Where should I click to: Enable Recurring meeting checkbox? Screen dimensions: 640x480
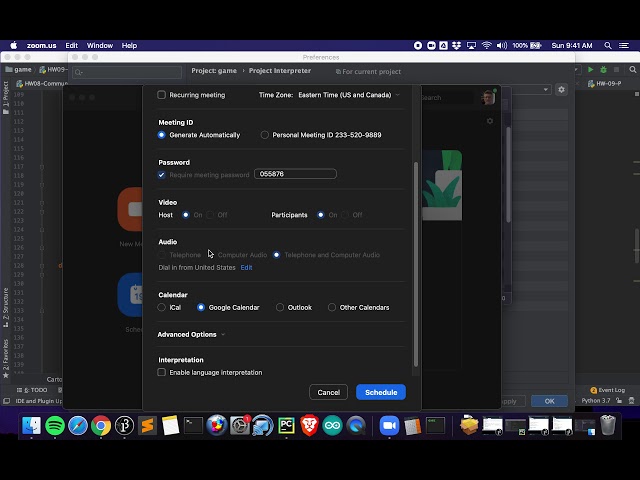tap(162, 95)
